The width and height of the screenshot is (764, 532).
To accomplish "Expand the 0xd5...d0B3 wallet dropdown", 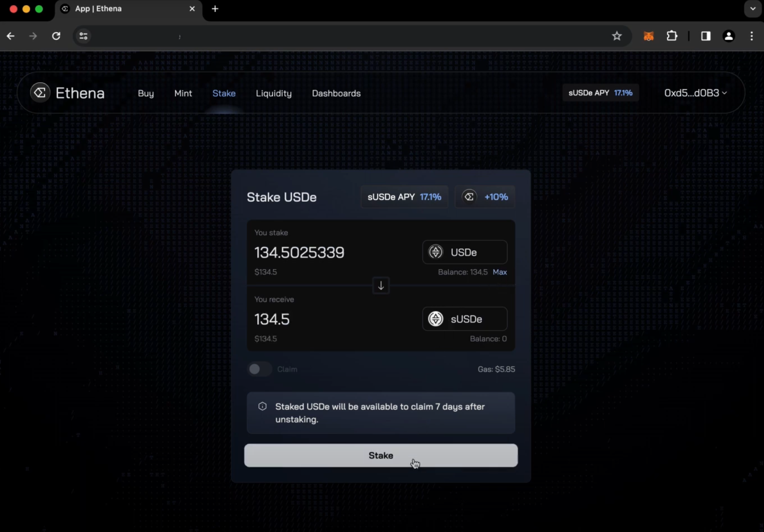I will (695, 93).
